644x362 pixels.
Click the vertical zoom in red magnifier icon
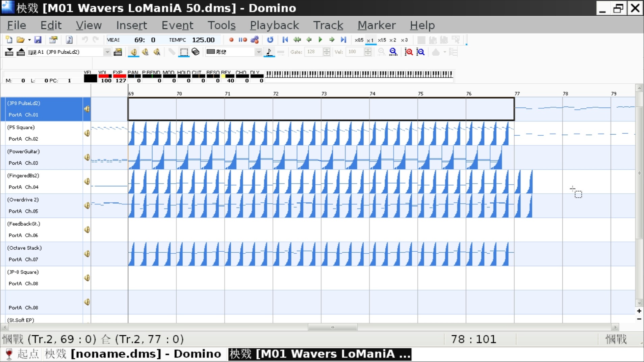409,52
